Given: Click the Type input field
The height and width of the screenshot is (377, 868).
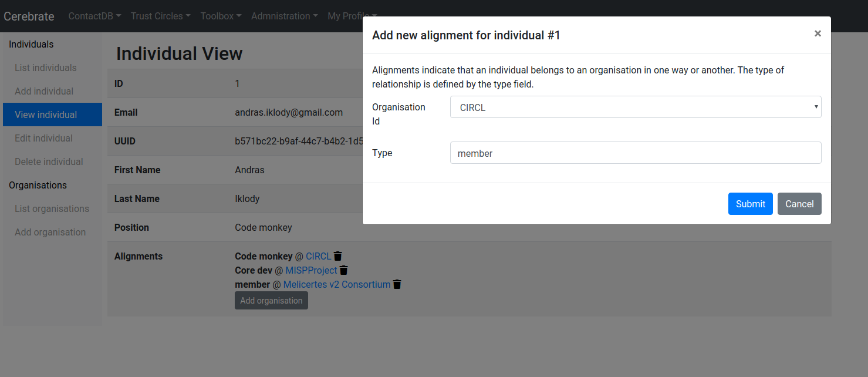Looking at the screenshot, I should pyautogui.click(x=635, y=153).
